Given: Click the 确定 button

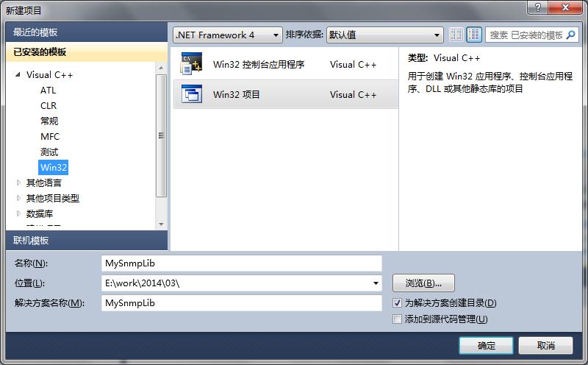Looking at the screenshot, I should [486, 345].
